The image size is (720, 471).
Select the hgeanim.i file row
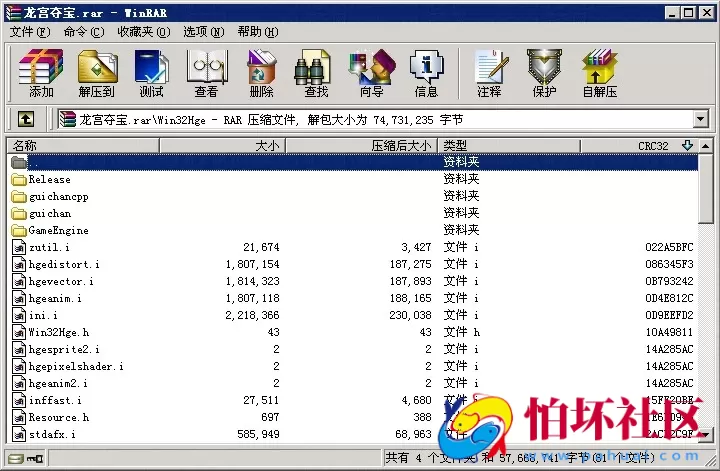[353, 298]
